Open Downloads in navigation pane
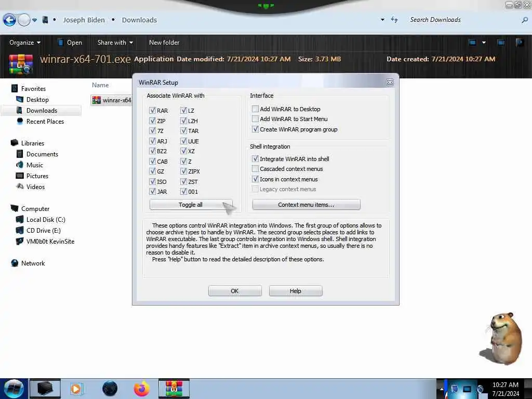The width and height of the screenshot is (532, 399). (x=42, y=110)
